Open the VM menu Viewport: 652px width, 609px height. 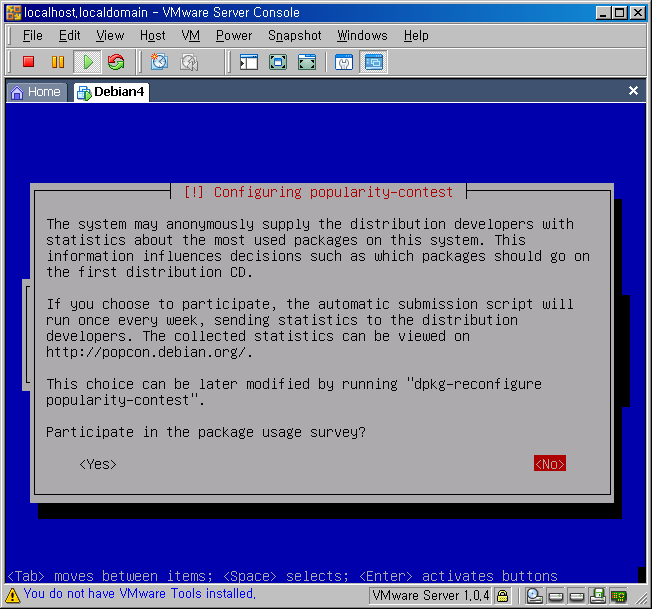(190, 35)
